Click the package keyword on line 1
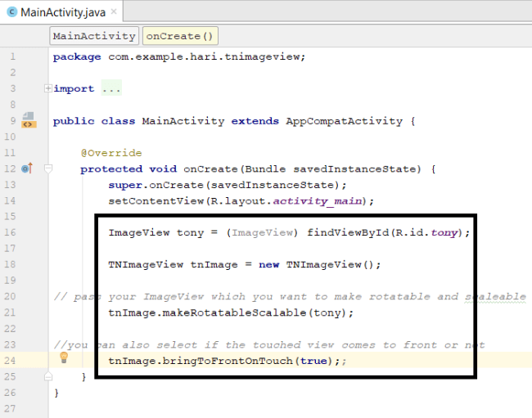Screen dimensions: 532x418 (x=77, y=57)
